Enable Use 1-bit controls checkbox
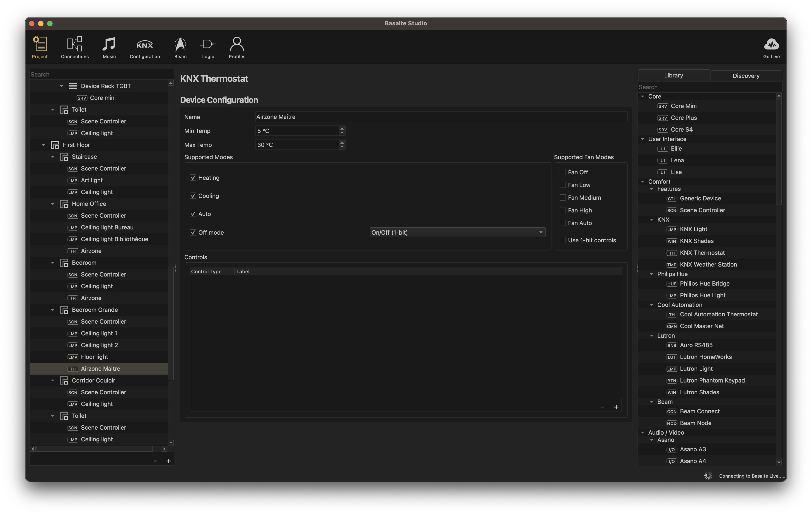812x515 pixels. tap(563, 240)
